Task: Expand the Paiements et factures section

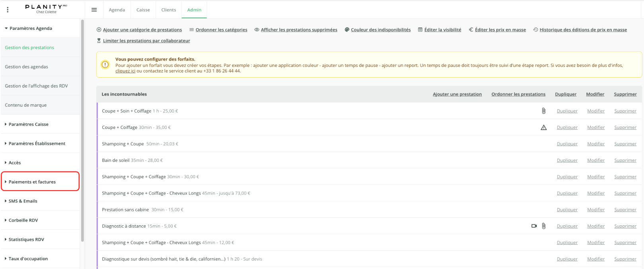Action: [x=40, y=181]
